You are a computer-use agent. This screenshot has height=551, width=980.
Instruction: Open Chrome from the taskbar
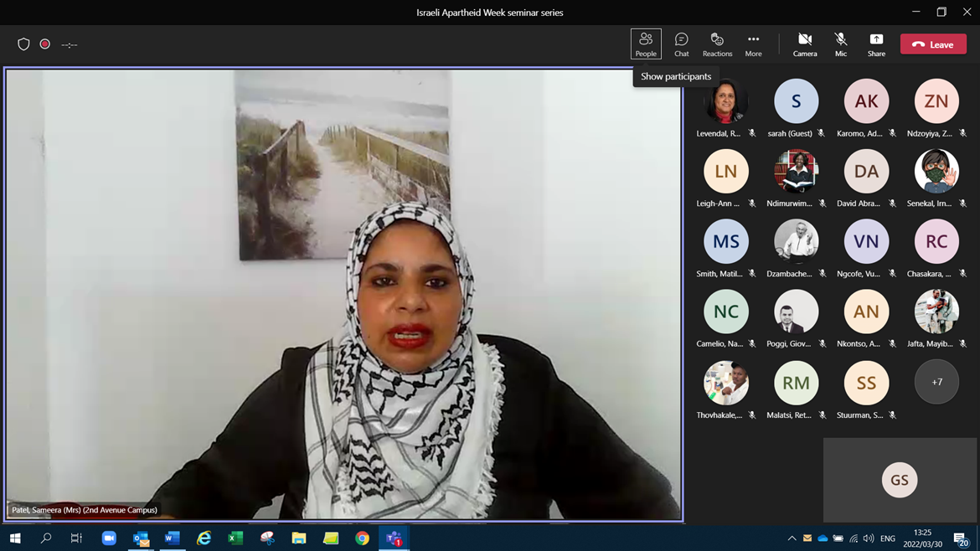tap(363, 538)
